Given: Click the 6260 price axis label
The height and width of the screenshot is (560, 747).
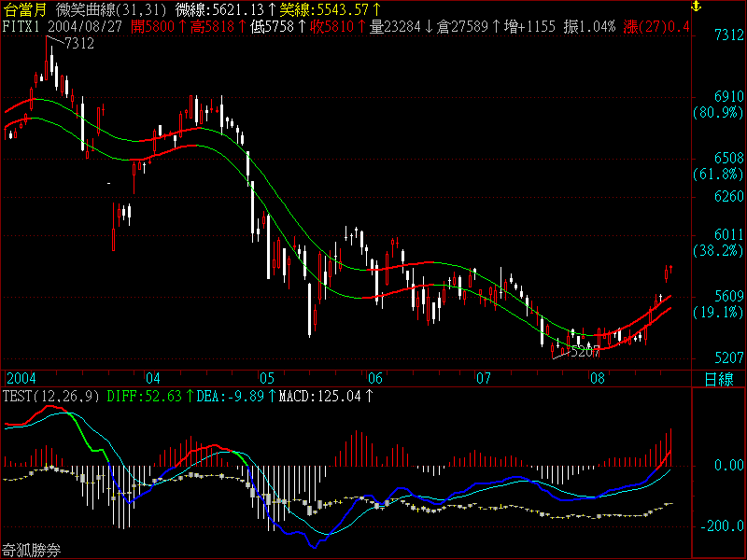Looking at the screenshot, I should click(729, 196).
